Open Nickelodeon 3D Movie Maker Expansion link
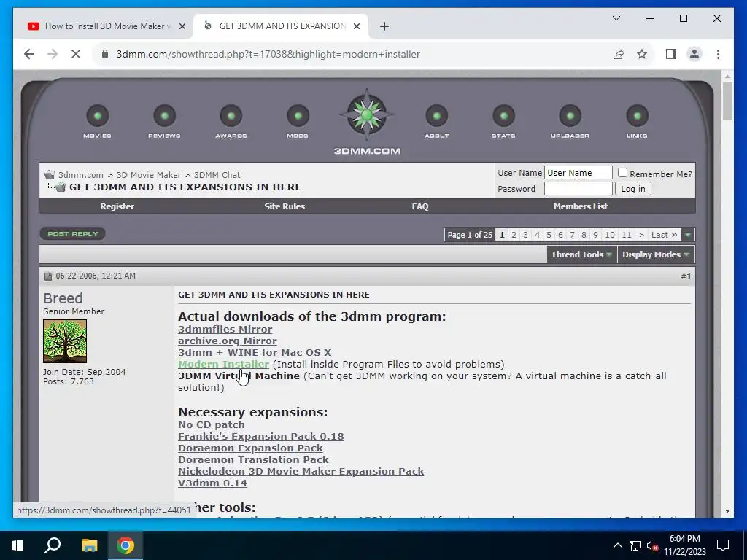The width and height of the screenshot is (747, 560). point(301,472)
